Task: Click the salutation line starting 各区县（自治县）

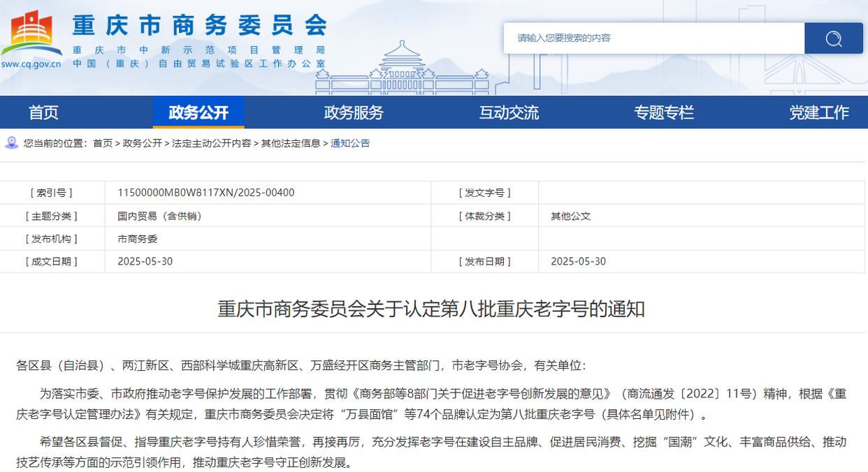Action: click(301, 365)
